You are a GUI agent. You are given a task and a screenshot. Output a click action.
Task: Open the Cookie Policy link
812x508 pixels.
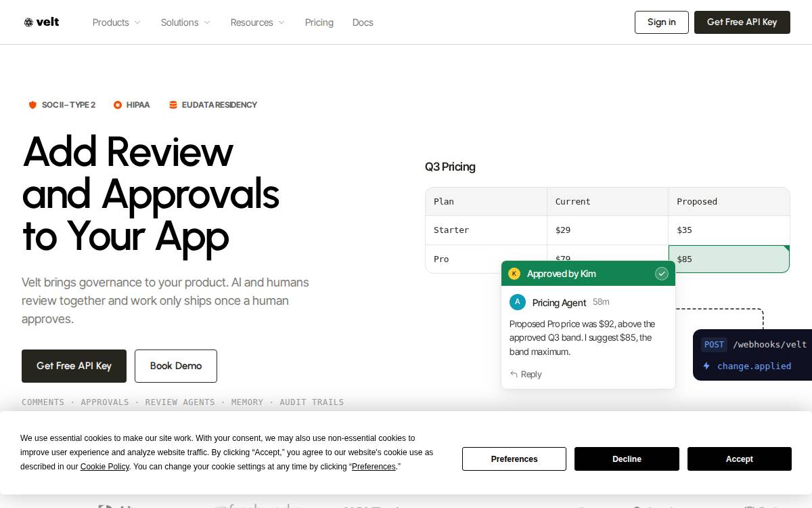[x=105, y=467]
